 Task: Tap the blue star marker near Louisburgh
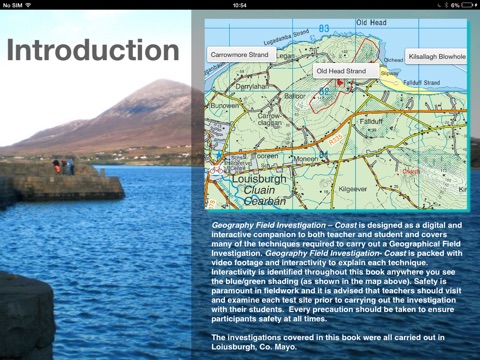coord(218,155)
